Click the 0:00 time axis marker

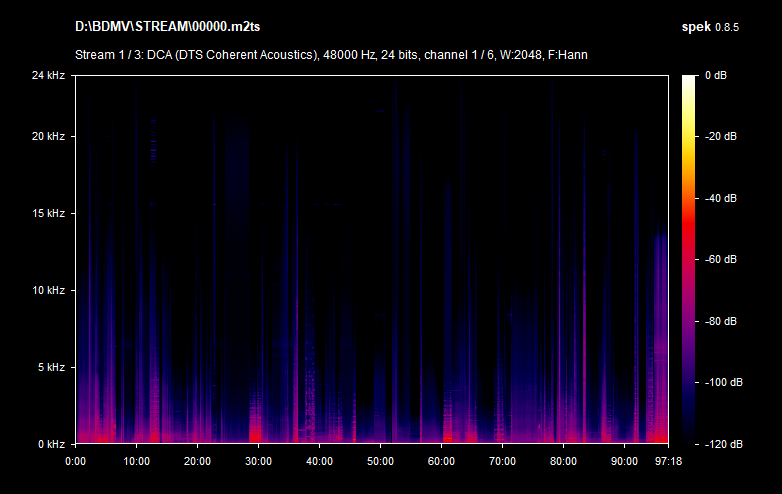76,461
